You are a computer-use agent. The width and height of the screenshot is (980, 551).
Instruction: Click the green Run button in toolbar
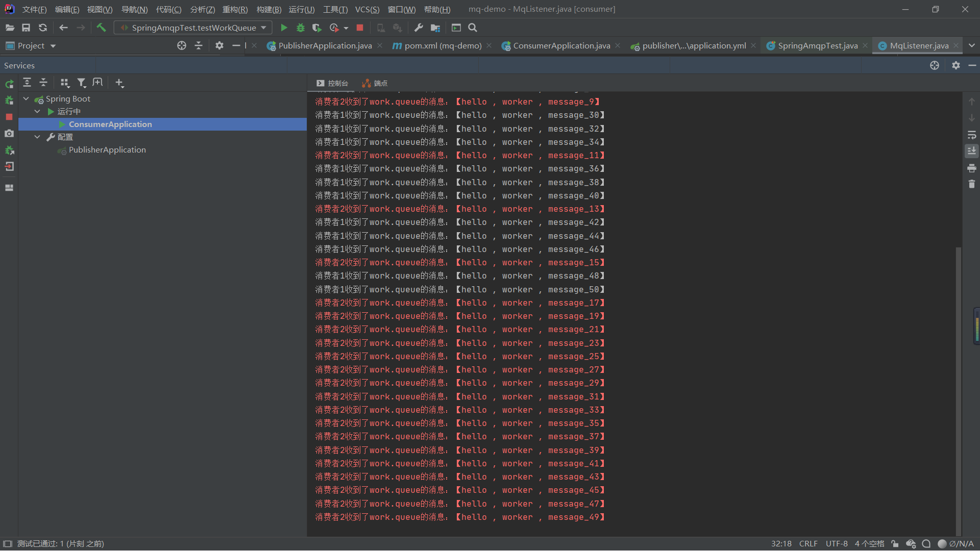click(x=284, y=28)
